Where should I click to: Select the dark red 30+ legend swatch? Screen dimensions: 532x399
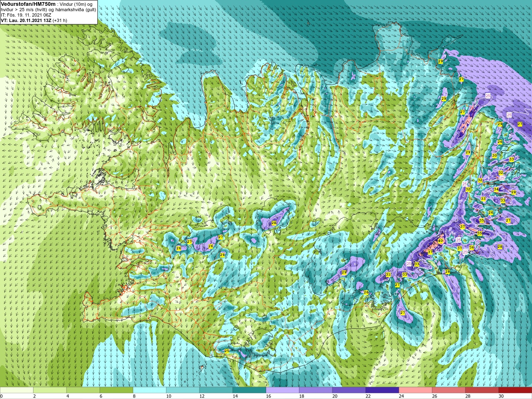[515, 390]
